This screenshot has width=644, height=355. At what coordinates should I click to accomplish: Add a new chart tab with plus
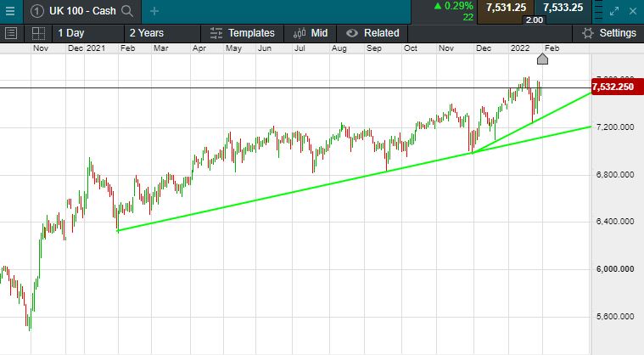154,11
